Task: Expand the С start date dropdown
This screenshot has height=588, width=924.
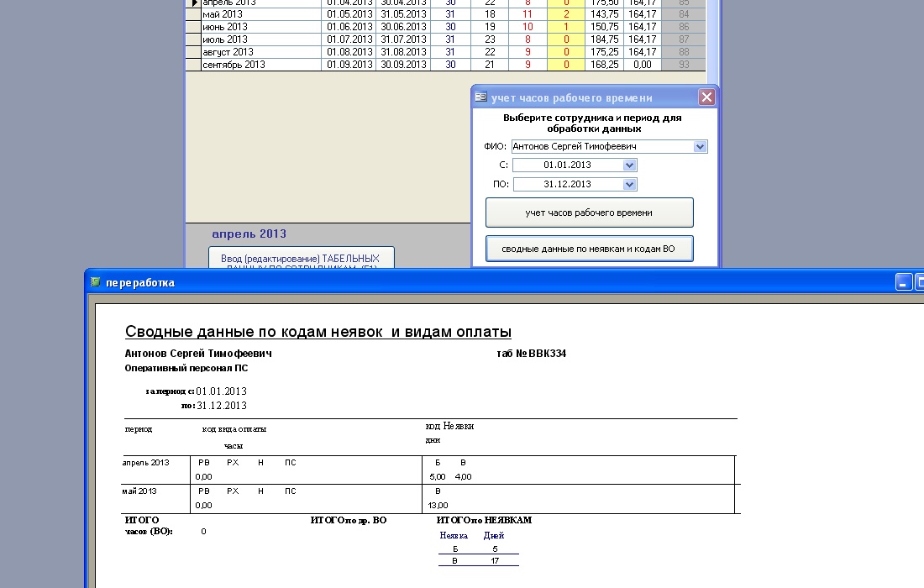Action: (629, 165)
